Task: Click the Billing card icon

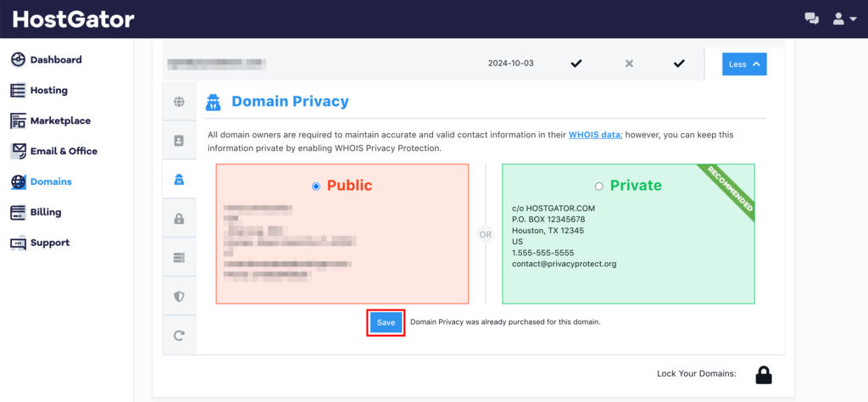Action: click(x=19, y=212)
